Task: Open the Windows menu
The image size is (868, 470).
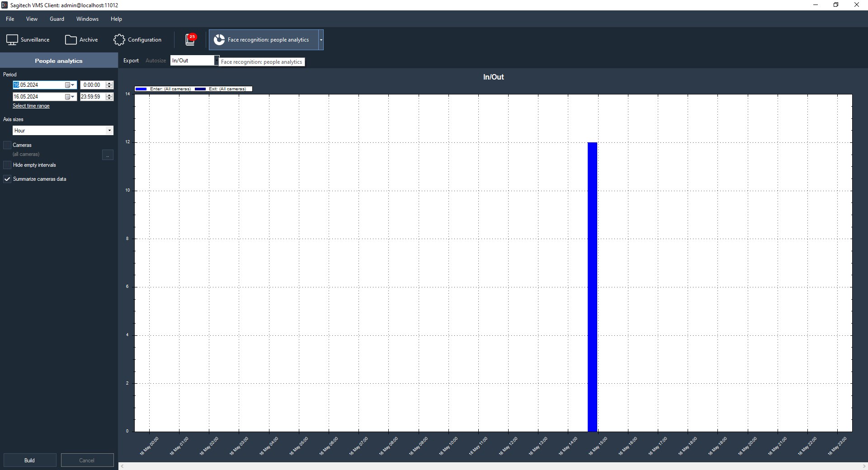Action: (87, 19)
